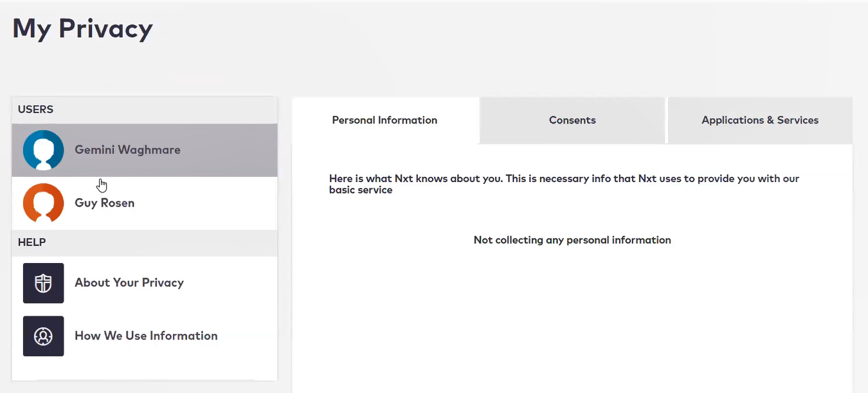Click the person-circle icon for How We Use Information
868x393 pixels.
(43, 336)
